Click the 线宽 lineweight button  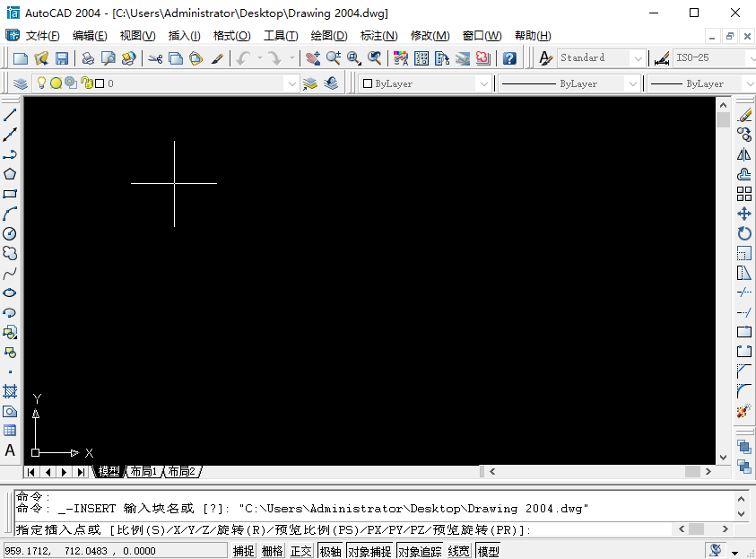pyautogui.click(x=459, y=551)
